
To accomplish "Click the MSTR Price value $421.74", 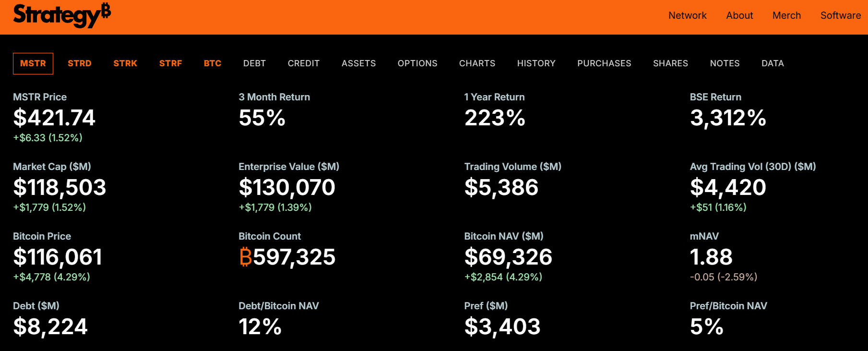I will pyautogui.click(x=54, y=118).
